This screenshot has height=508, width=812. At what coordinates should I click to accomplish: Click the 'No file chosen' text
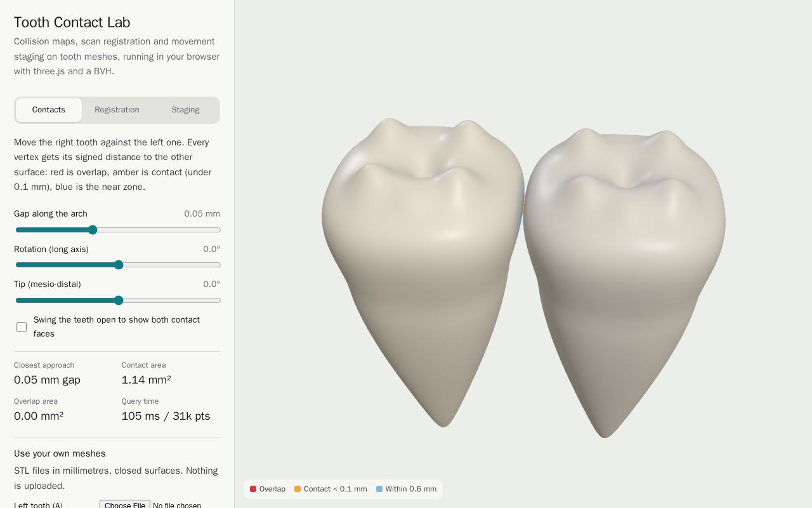coord(178,505)
